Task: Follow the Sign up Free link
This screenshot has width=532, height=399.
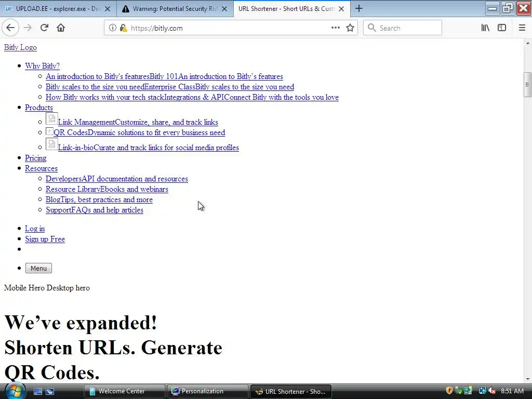Action: [x=45, y=239]
